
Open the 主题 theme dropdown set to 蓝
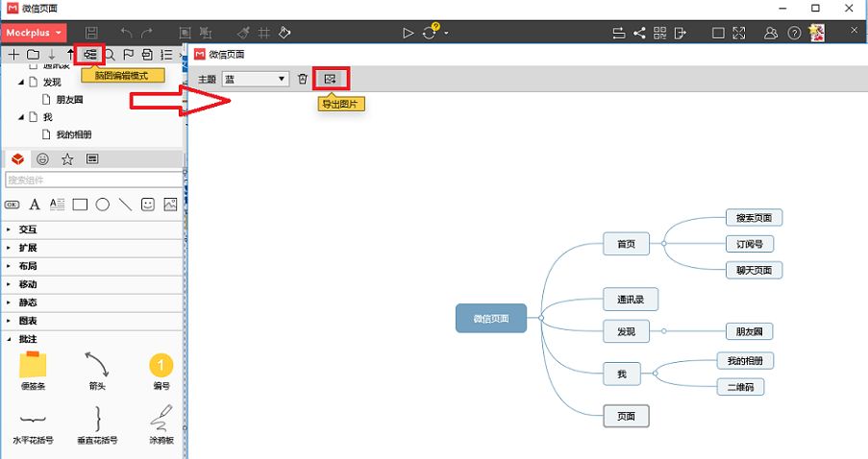point(255,79)
